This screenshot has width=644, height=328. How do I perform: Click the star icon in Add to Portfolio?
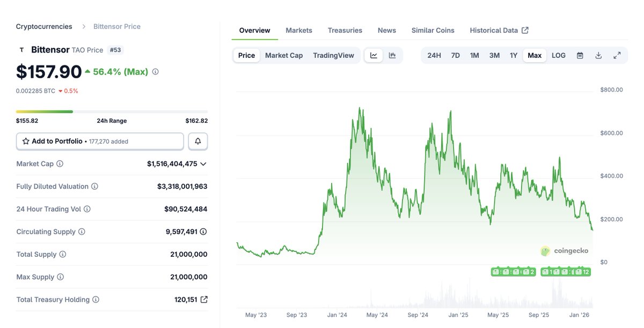coord(26,141)
